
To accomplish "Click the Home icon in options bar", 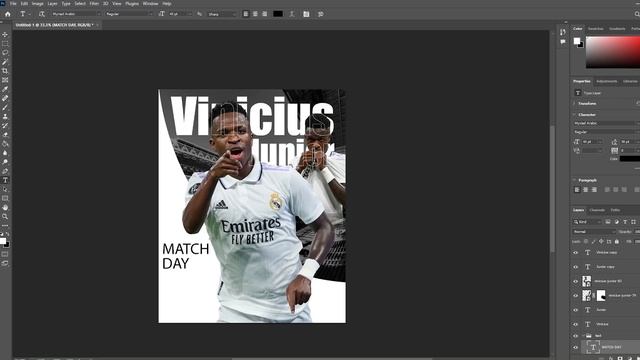I will point(7,14).
